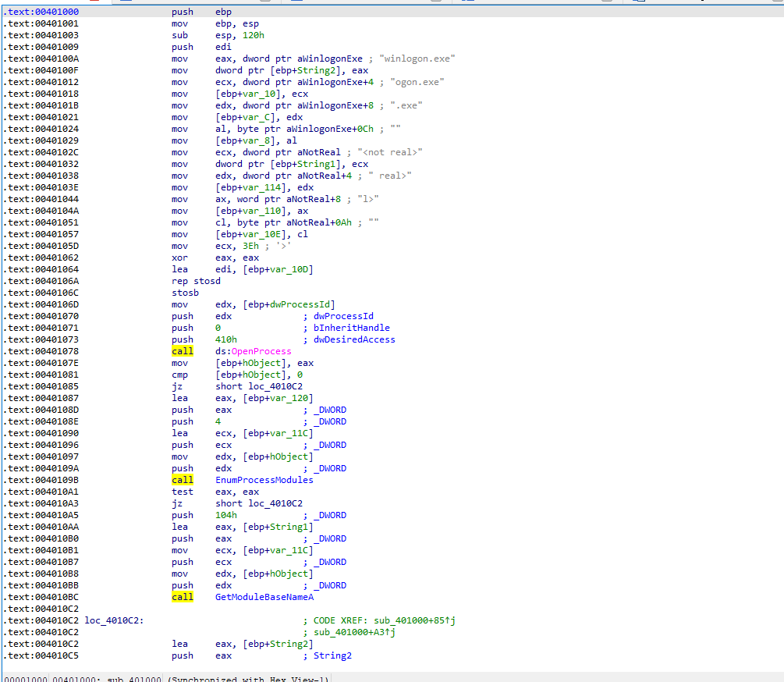Click the aNotReal+0Ah operand
Screen dimensions: 784x682
pyautogui.click(x=319, y=223)
